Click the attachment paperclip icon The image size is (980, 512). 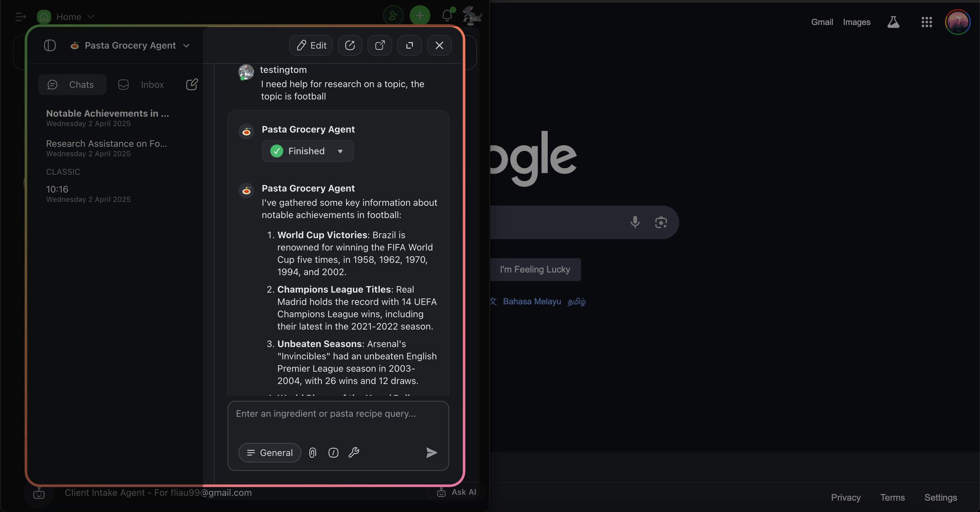pos(312,453)
